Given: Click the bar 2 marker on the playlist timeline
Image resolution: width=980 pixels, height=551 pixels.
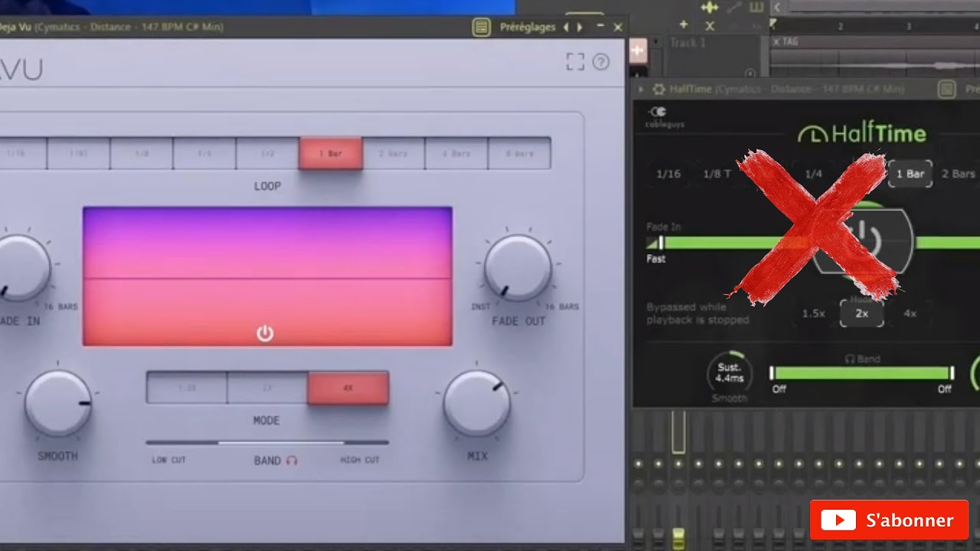Looking at the screenshot, I should tap(840, 27).
